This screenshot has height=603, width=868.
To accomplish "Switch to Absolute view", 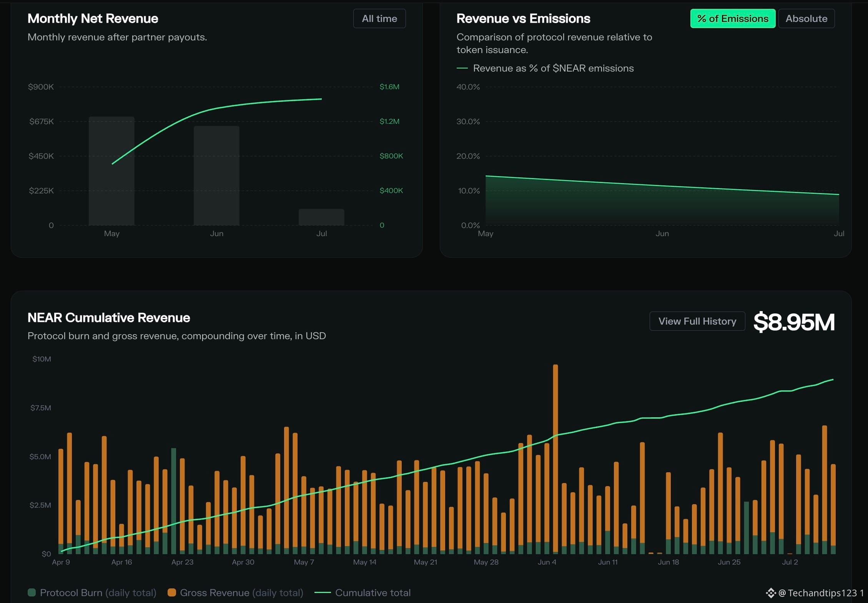I will pos(806,18).
